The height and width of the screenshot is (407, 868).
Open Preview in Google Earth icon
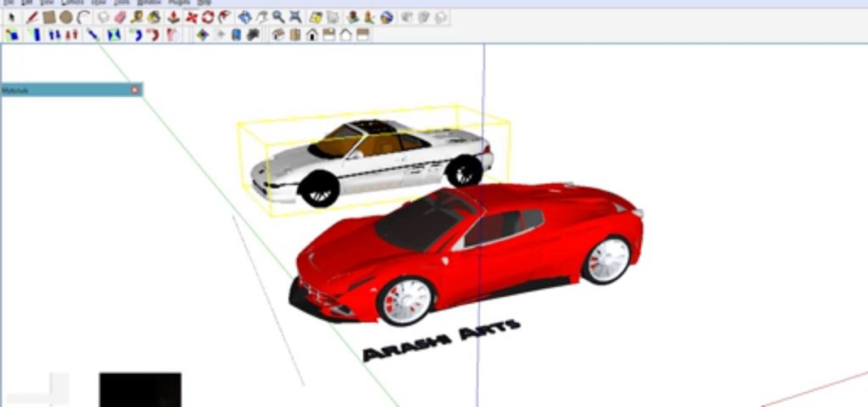(386, 18)
